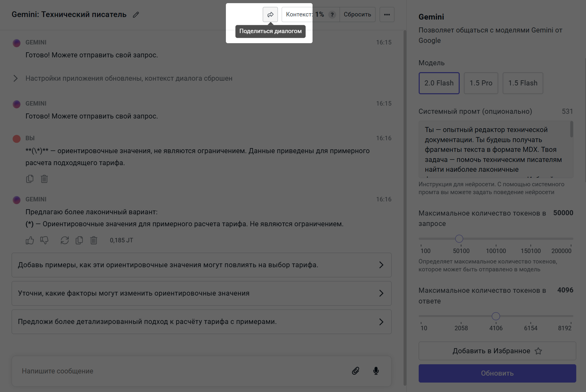
Task: Open the three-dots more options menu
Action: 387,14
